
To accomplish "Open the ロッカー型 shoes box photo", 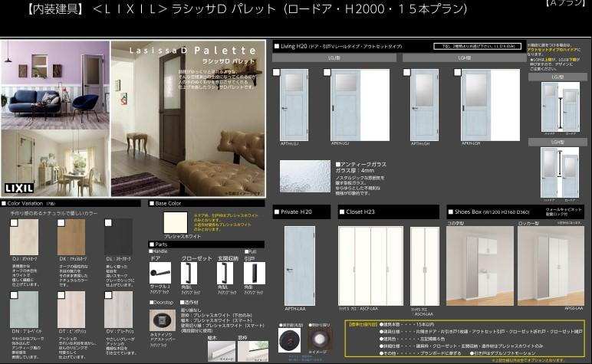I will (x=551, y=266).
